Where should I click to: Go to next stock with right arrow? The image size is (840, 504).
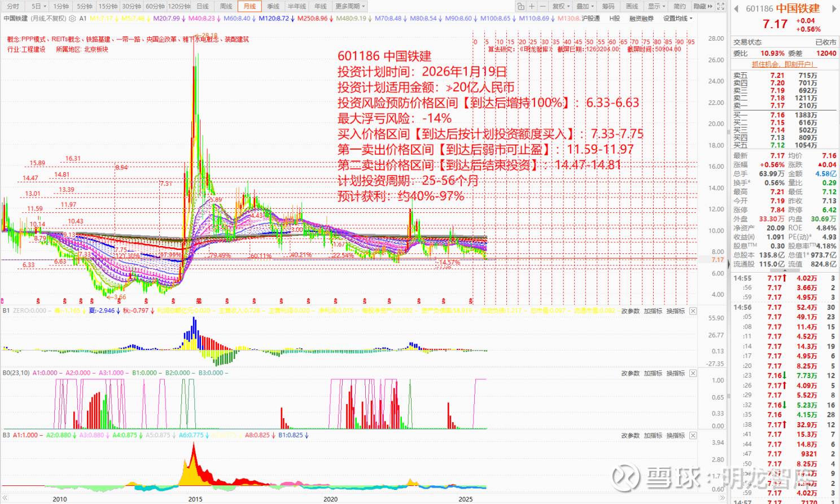(834, 8)
